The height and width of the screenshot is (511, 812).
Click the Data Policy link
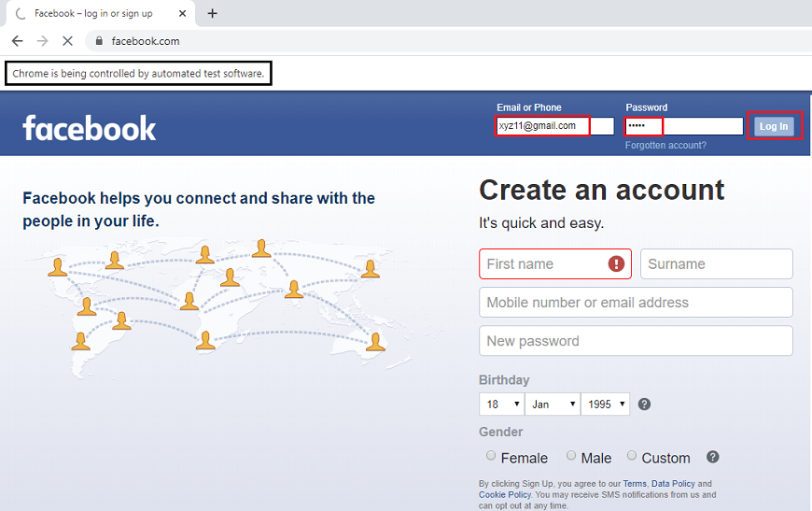coord(672,484)
